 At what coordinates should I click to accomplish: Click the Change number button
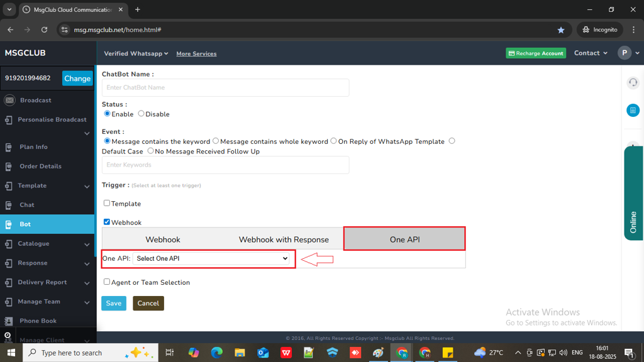point(77,79)
